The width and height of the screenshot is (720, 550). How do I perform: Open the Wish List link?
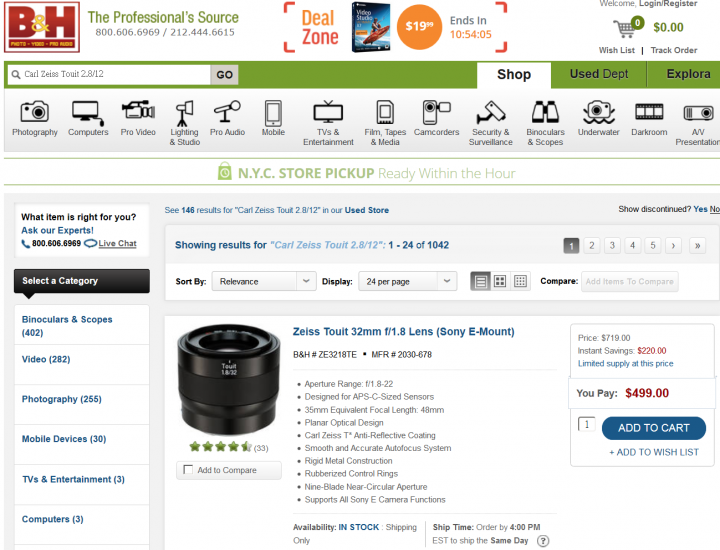pos(617,50)
